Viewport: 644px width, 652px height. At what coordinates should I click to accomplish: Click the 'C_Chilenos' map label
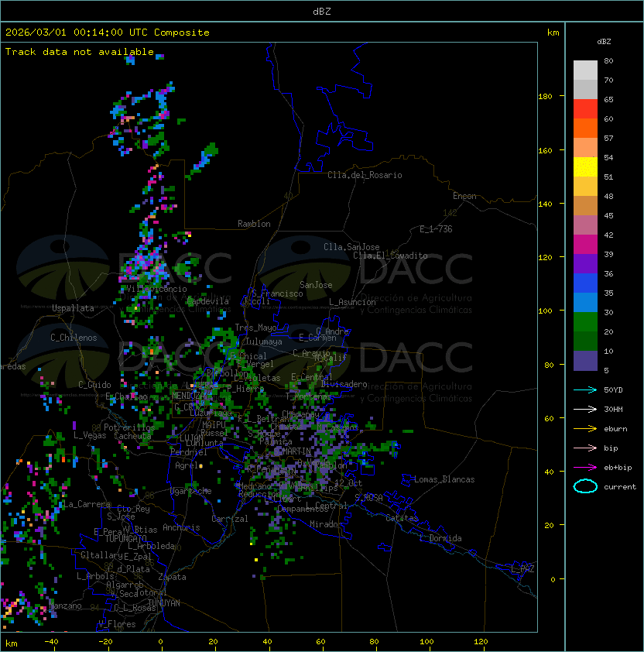(x=74, y=338)
